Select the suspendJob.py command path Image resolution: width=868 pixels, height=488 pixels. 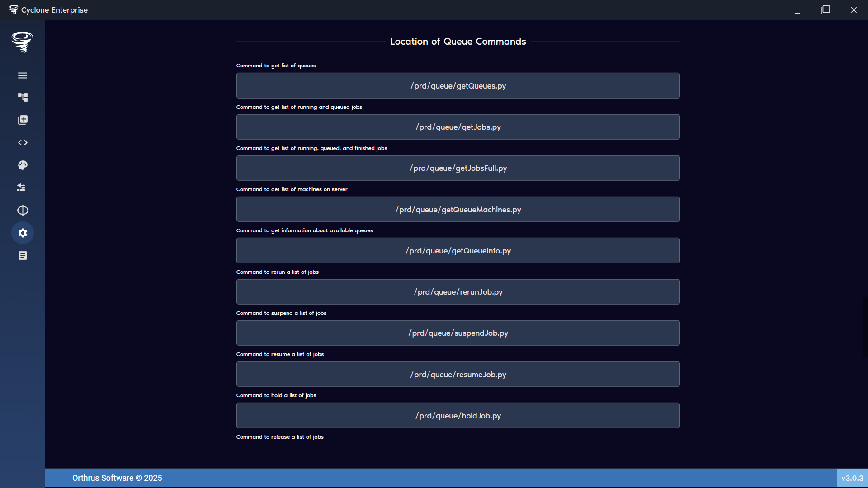(x=458, y=333)
